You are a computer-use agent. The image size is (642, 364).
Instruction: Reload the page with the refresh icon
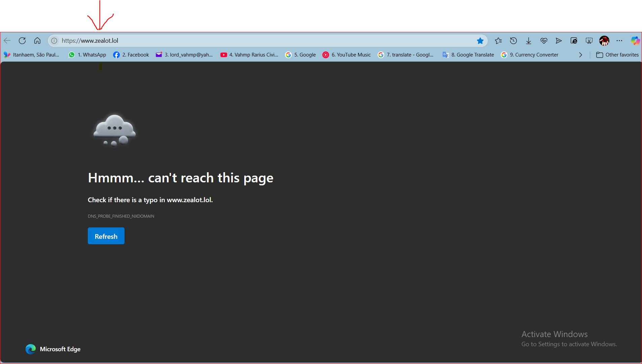pyautogui.click(x=22, y=41)
